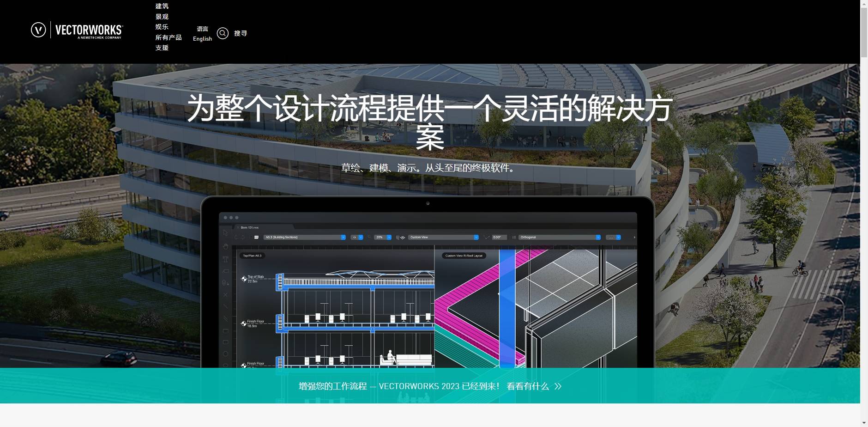Click the page scrollbar up arrow
Viewport: 868px width, 427px height.
coord(864,4)
